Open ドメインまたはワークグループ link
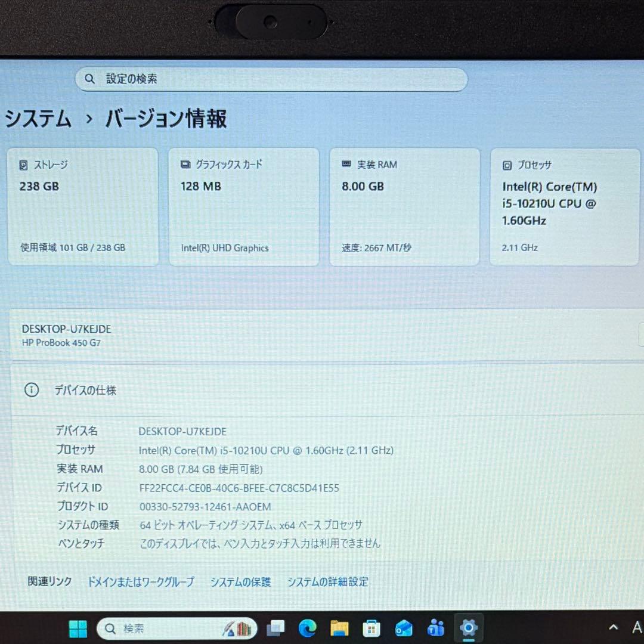 [x=141, y=581]
